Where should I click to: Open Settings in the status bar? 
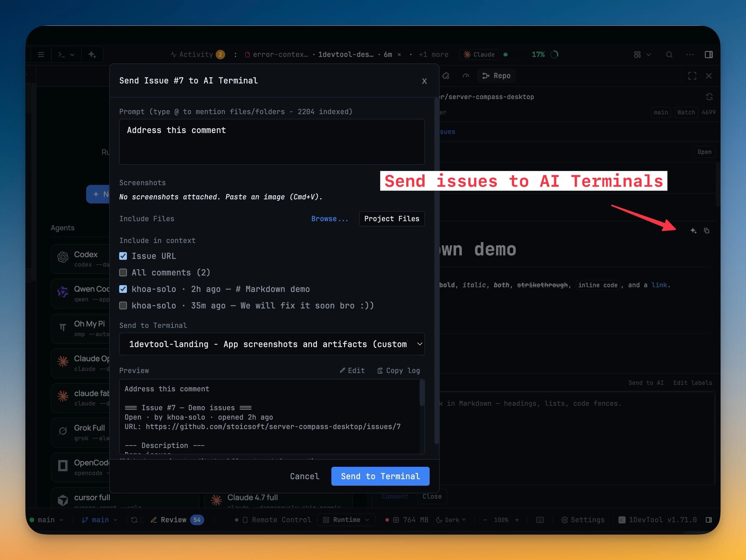tap(583, 520)
